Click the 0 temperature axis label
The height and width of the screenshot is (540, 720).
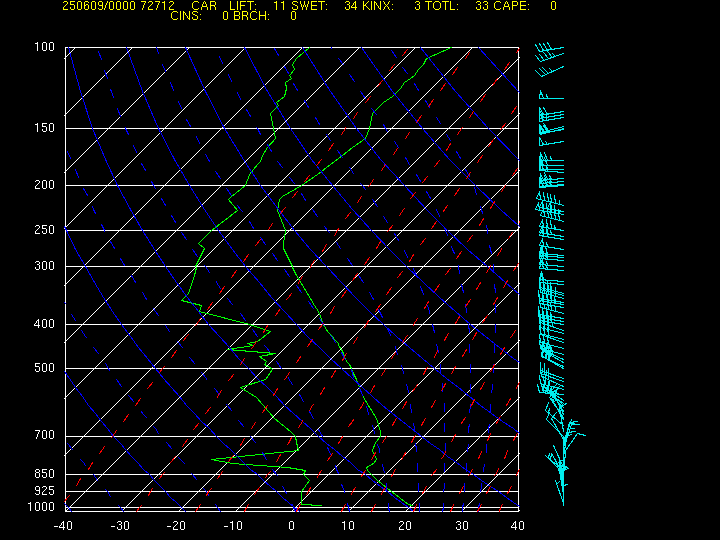[292, 526]
